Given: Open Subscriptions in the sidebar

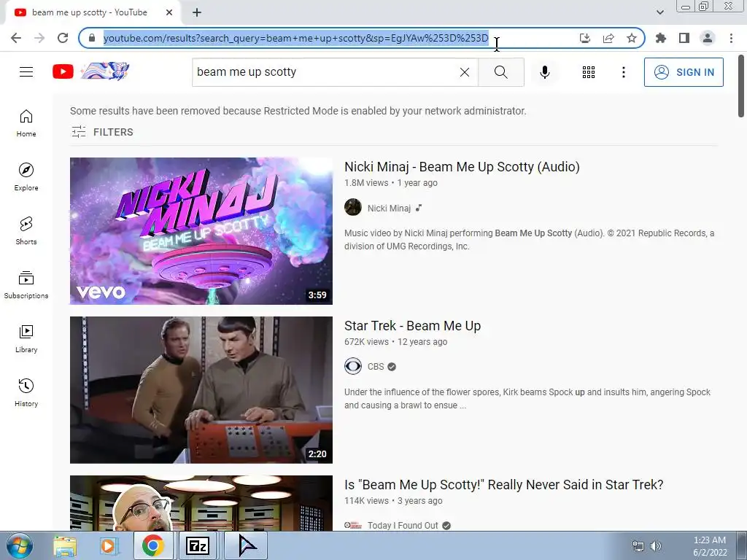Looking at the screenshot, I should tap(26, 285).
